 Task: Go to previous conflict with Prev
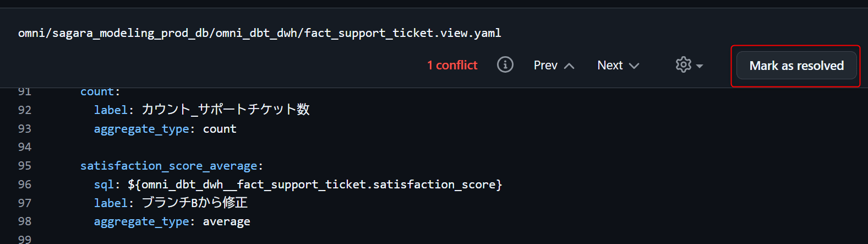[545, 66]
